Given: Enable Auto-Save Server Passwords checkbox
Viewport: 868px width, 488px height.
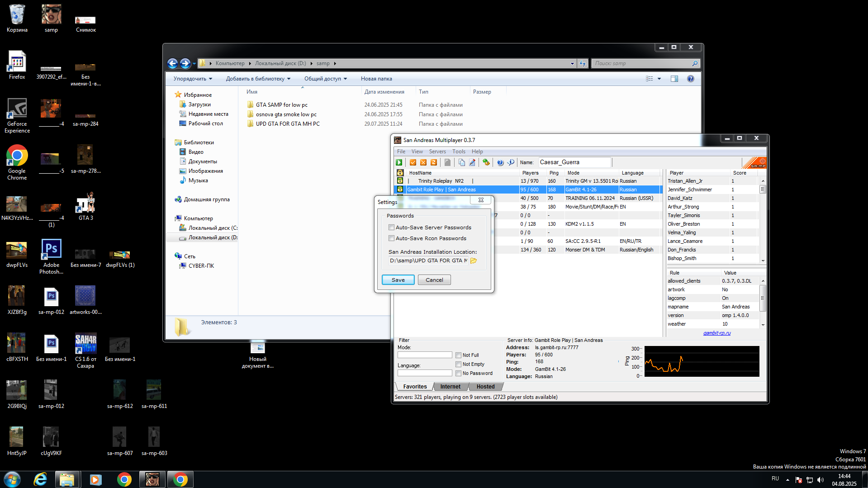Looking at the screenshot, I should (x=392, y=227).
